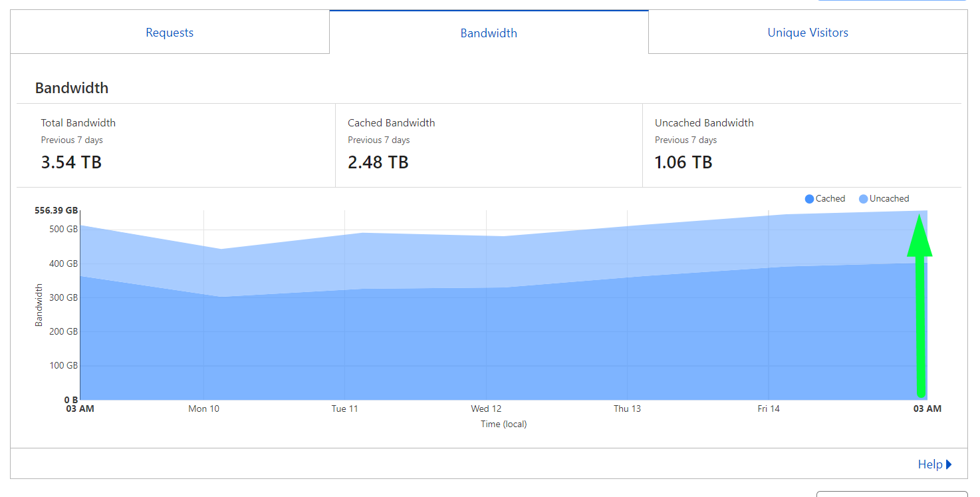
Task: Click the Cached Bandwidth 2.48 TB value
Action: tap(378, 162)
